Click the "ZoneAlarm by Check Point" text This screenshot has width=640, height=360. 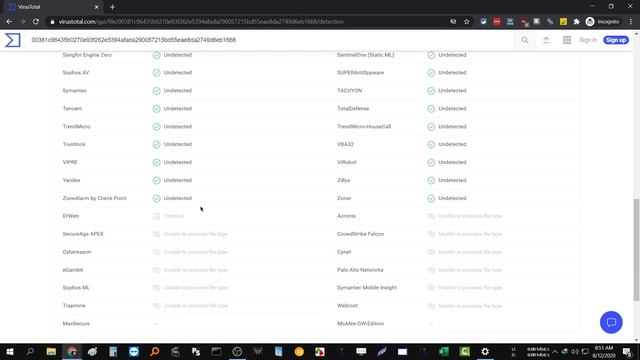pos(94,198)
